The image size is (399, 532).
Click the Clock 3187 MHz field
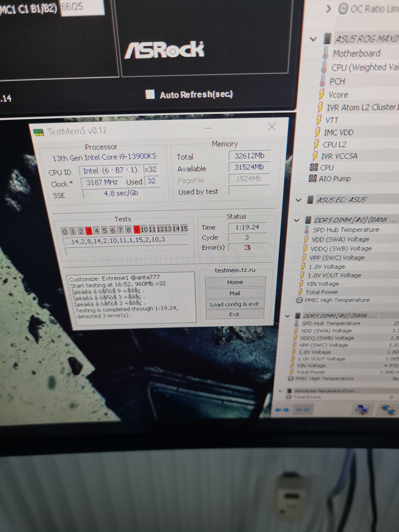pos(102,182)
